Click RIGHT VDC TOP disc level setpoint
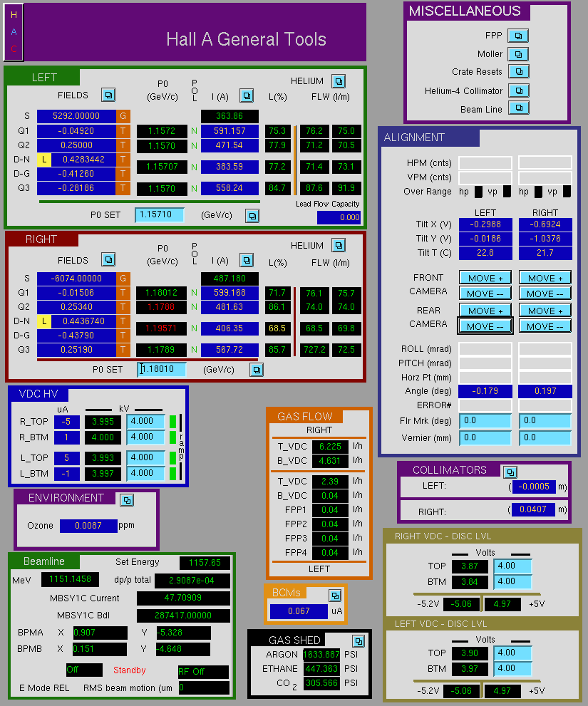Image resolution: width=588 pixels, height=706 pixels. coord(512,566)
